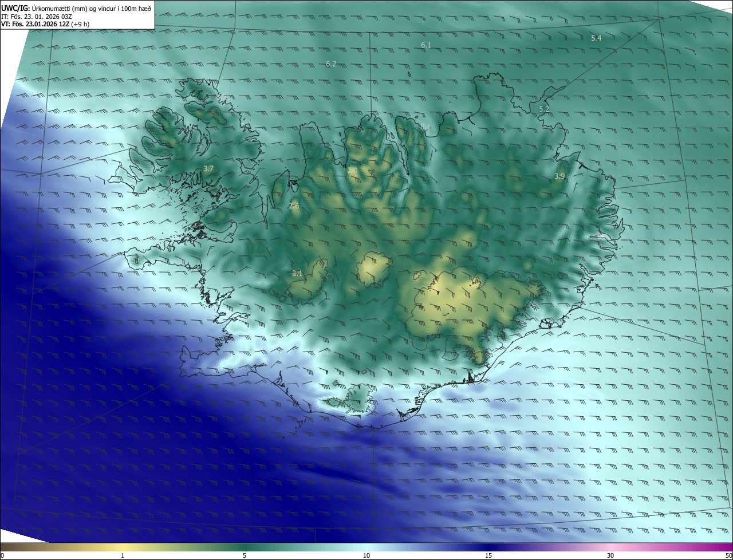Click the '0' tick on the color scale
The image size is (733, 560).
[2, 555]
